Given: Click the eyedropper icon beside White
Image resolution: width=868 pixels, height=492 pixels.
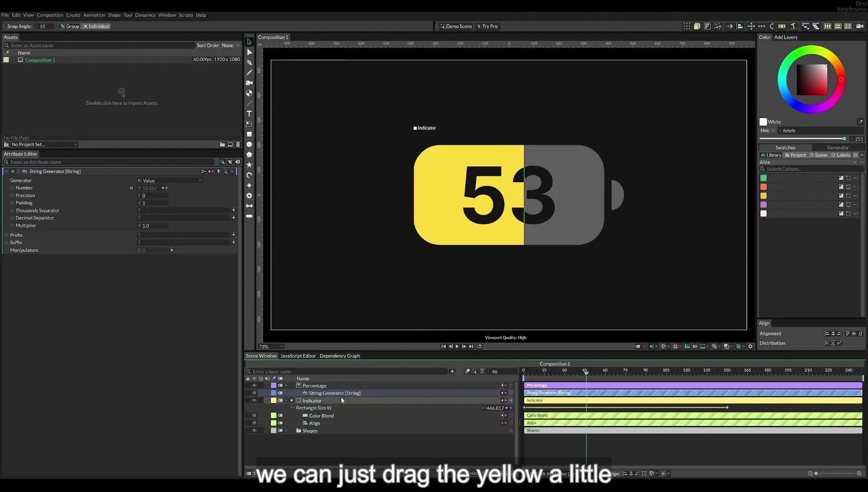Looking at the screenshot, I should pos(860,122).
